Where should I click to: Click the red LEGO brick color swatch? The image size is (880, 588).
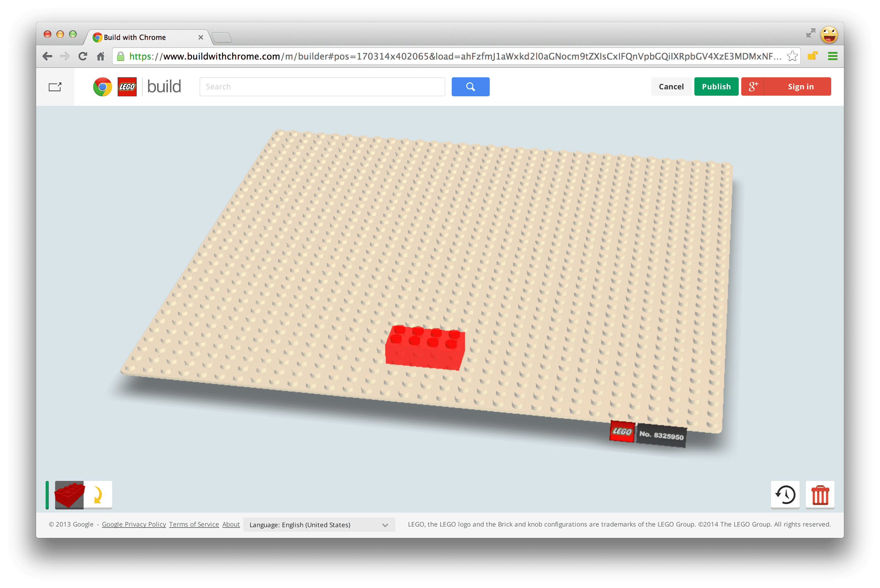[x=69, y=495]
